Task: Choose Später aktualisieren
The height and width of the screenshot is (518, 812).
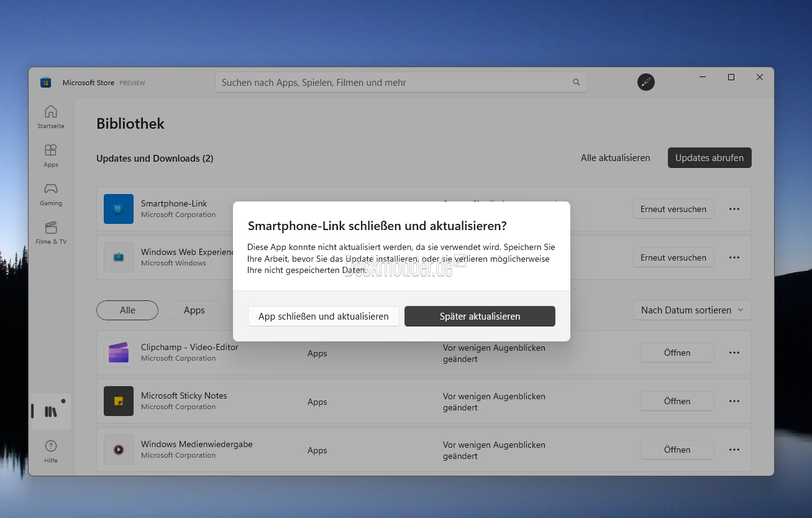Action: (480, 316)
